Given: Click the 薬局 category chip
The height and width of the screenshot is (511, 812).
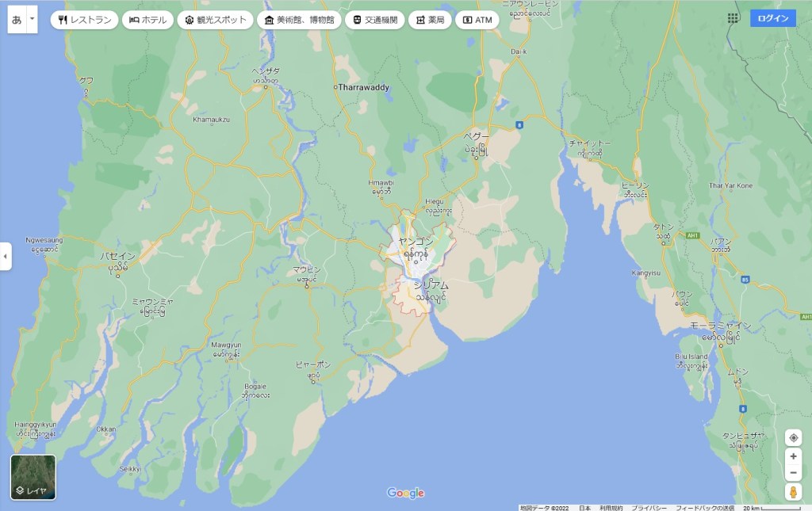Looking at the screenshot, I should (x=430, y=20).
